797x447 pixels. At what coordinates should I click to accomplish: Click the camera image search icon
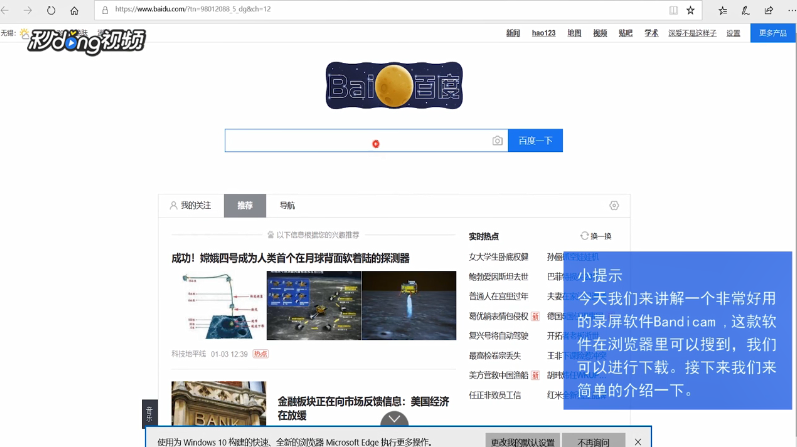click(x=498, y=141)
